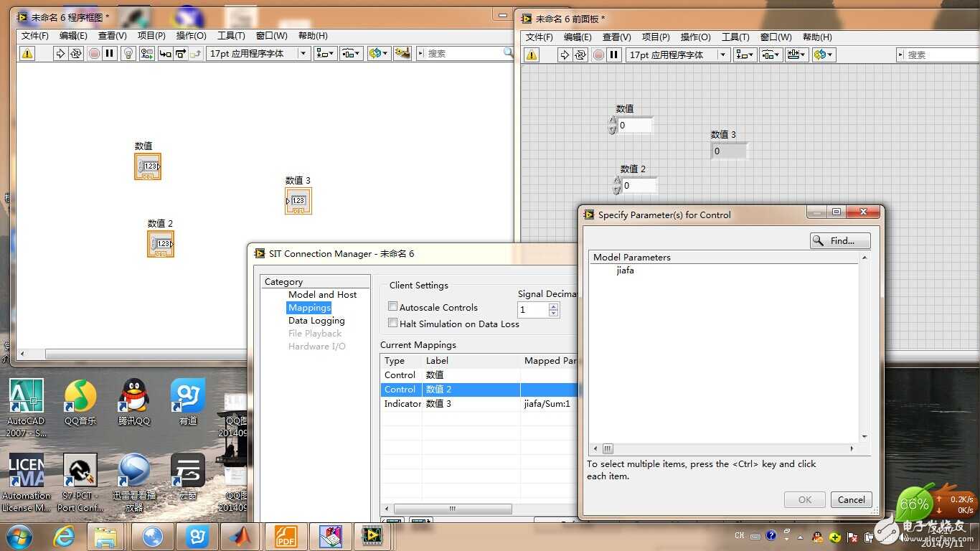The width and height of the screenshot is (980, 551).
Task: Open MATLAB from the Windows taskbar
Action: pyautogui.click(x=241, y=536)
